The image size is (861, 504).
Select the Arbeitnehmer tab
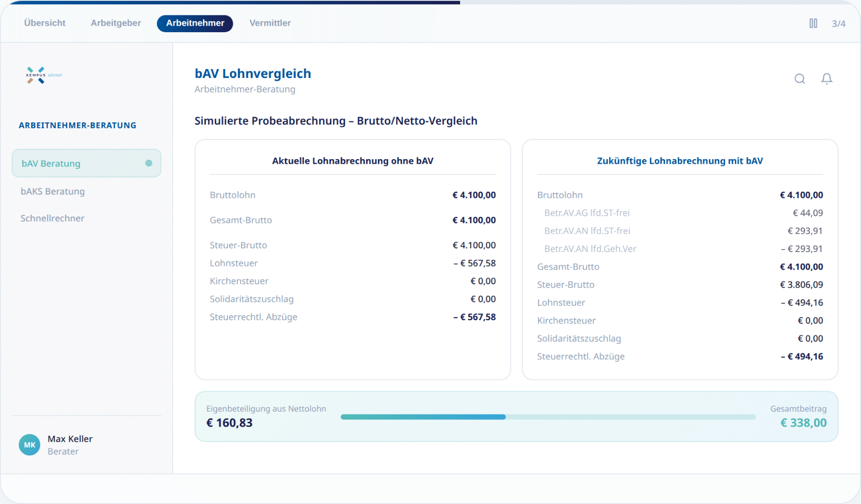click(x=195, y=23)
